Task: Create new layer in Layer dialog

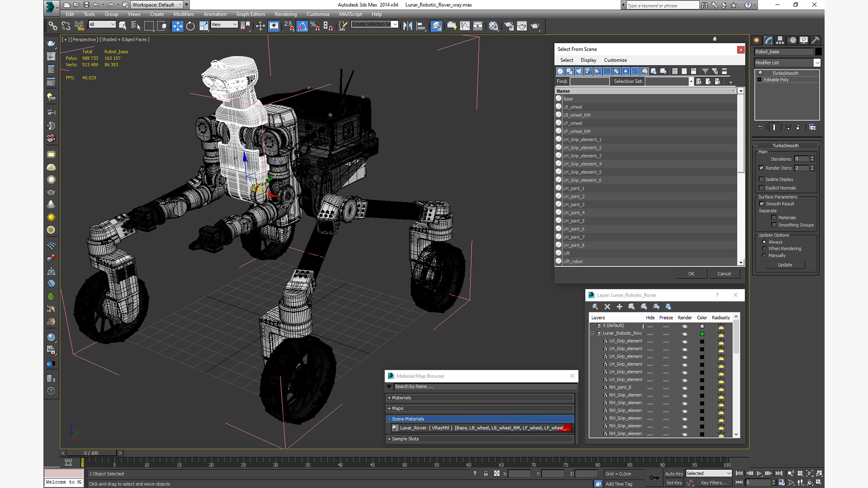Action: (595, 307)
